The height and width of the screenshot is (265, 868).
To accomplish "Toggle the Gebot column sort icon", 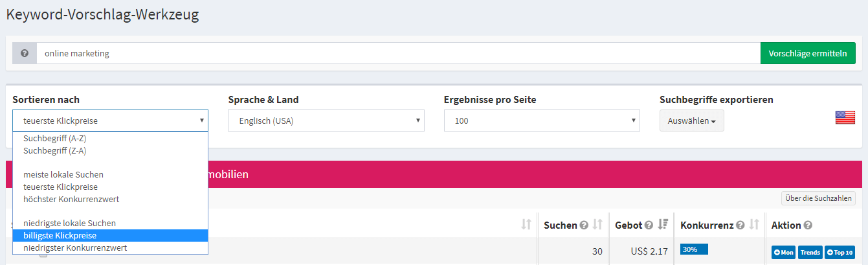I will click(x=663, y=225).
